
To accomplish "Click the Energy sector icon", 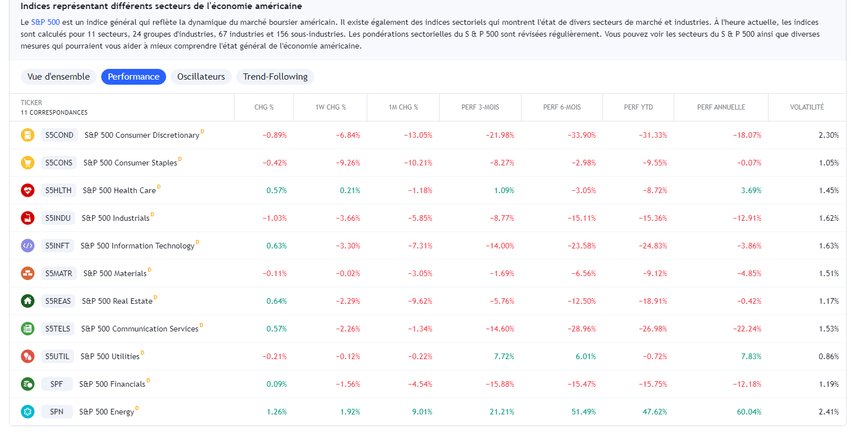I will tap(28, 412).
